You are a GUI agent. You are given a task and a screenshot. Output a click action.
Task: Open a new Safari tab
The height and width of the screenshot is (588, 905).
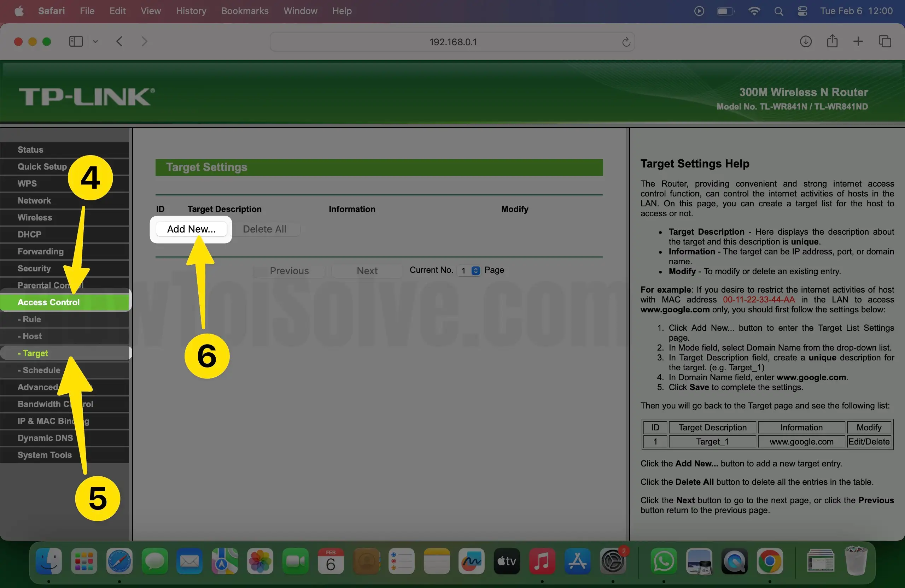(858, 41)
